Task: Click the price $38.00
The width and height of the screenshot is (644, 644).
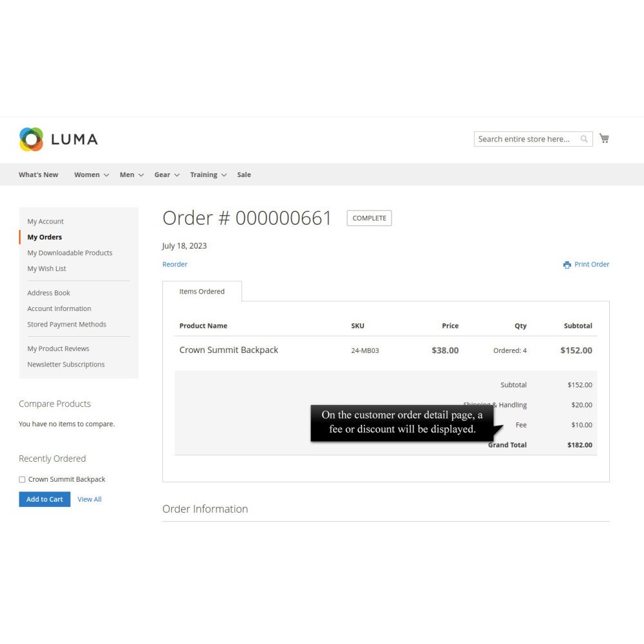Action: [x=445, y=350]
